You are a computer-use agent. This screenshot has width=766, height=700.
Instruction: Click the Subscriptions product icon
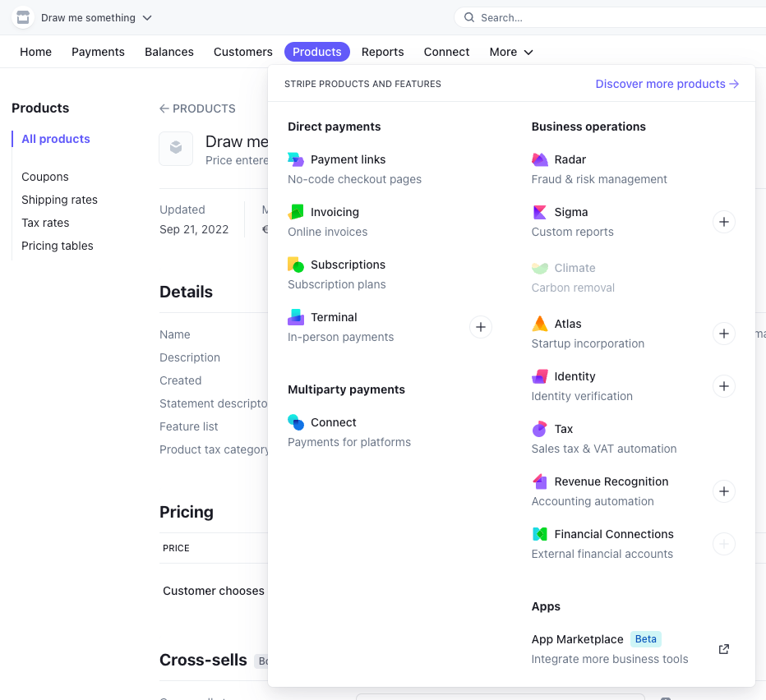[296, 265]
